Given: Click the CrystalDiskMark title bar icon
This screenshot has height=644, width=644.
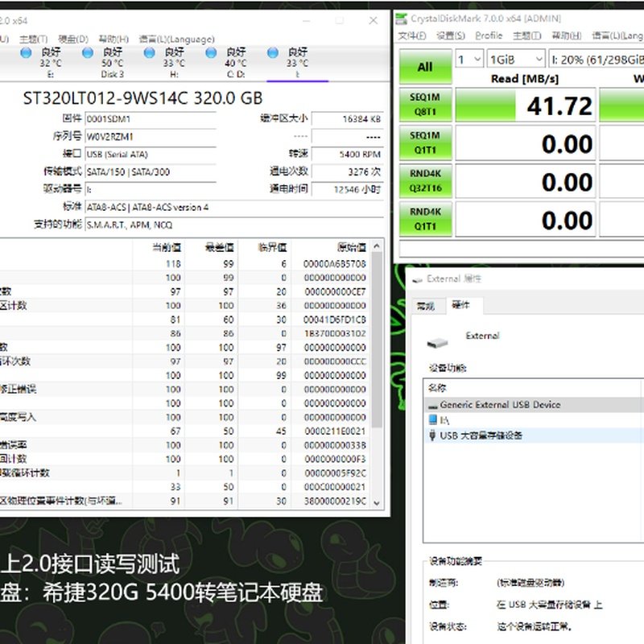Looking at the screenshot, I should pyautogui.click(x=401, y=19).
